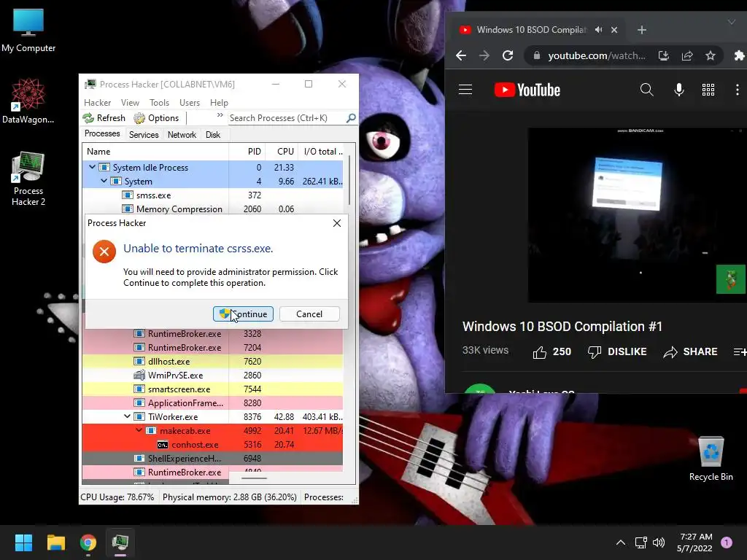Collapse the makecab.exe tree node
This screenshot has height=560, width=747.
click(x=139, y=430)
